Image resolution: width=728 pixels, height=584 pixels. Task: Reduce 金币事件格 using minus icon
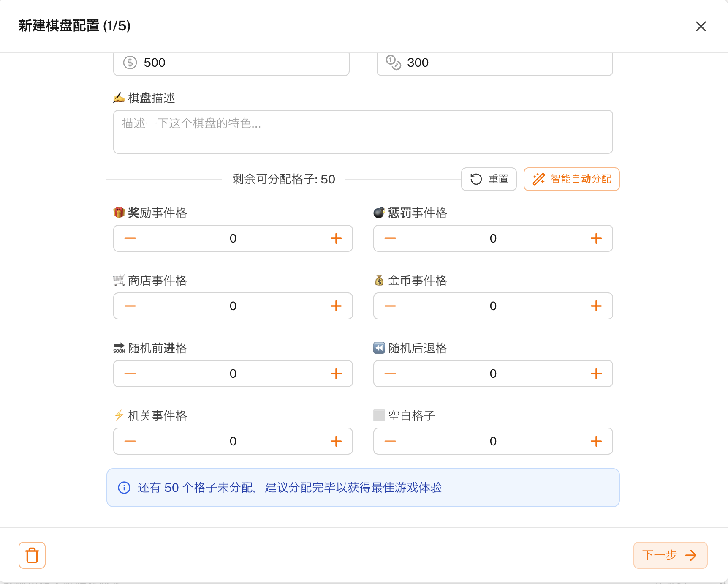pos(390,306)
